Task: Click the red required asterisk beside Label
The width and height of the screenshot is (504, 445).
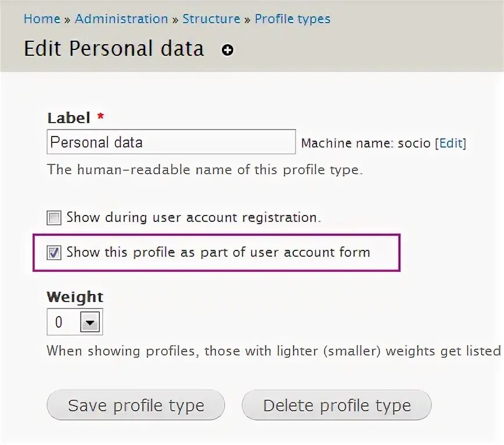Action: (100, 117)
